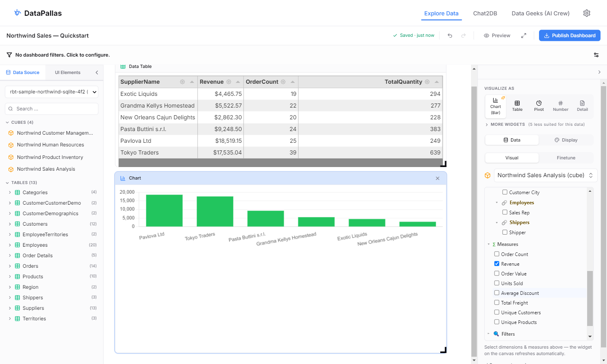The width and height of the screenshot is (607, 364).
Task: Sort by OrderCount column arrow
Action: point(293,82)
